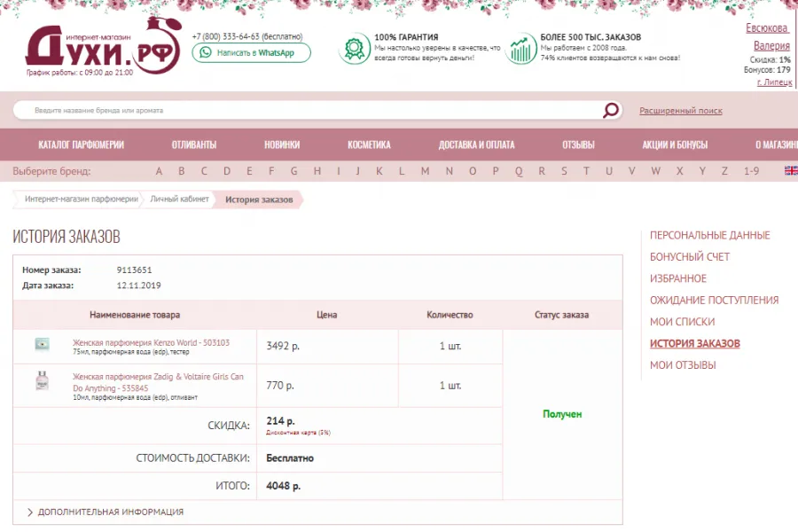Click order date 12.11.2019
798x532 pixels.
138,286
